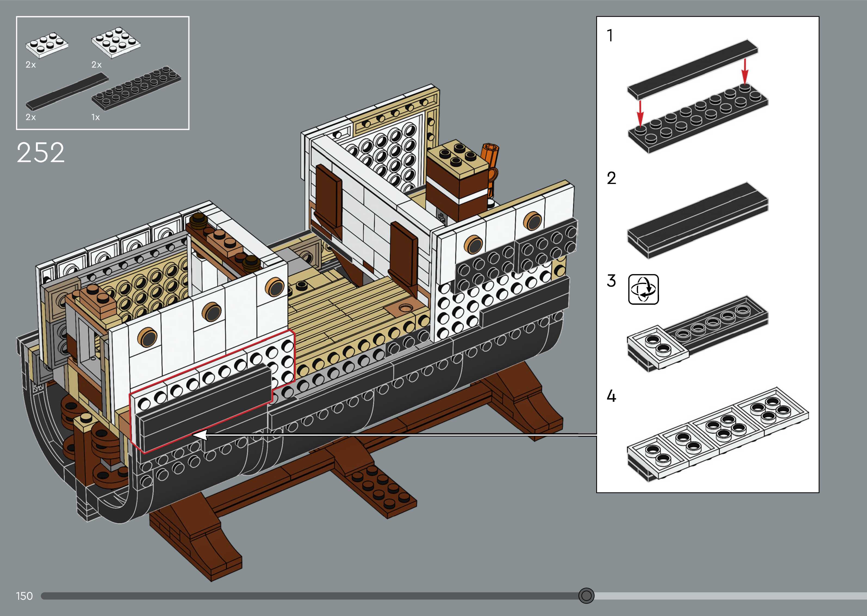Click the sub-step 4 white plates illustration
The width and height of the screenshot is (867, 616).
pyautogui.click(x=717, y=434)
